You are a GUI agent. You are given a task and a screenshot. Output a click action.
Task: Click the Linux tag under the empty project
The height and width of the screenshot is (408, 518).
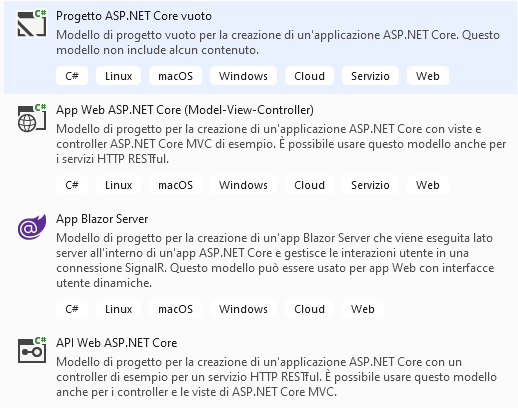[x=118, y=76]
